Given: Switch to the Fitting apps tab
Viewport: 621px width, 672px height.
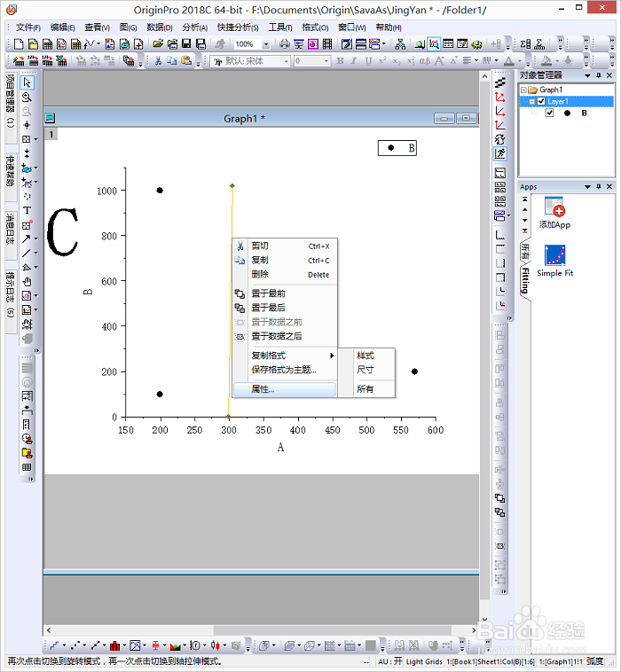Looking at the screenshot, I should (525, 281).
